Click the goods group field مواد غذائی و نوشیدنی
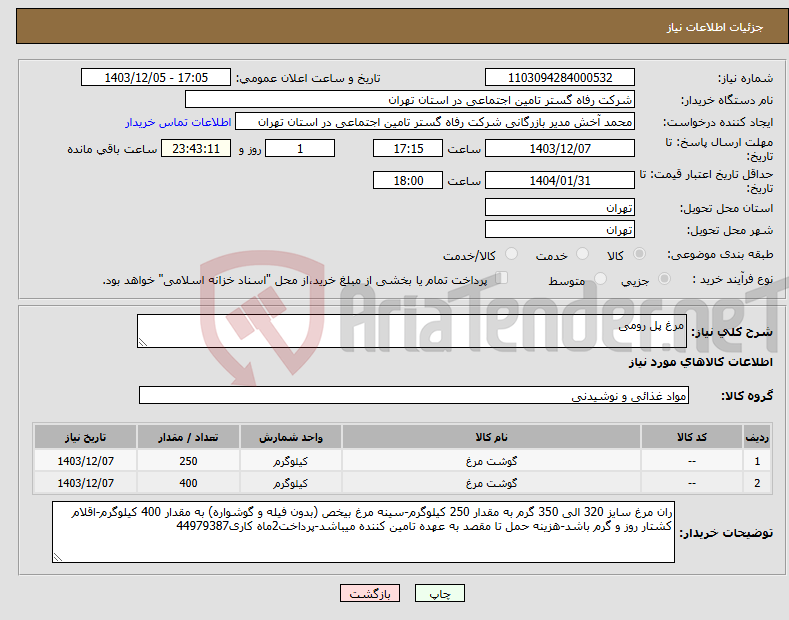789x620 pixels. 414,396
